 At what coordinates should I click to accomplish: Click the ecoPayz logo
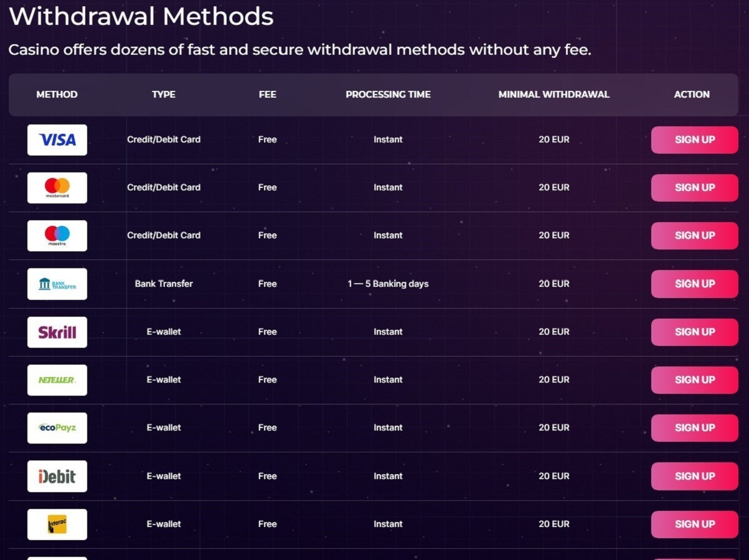[57, 428]
